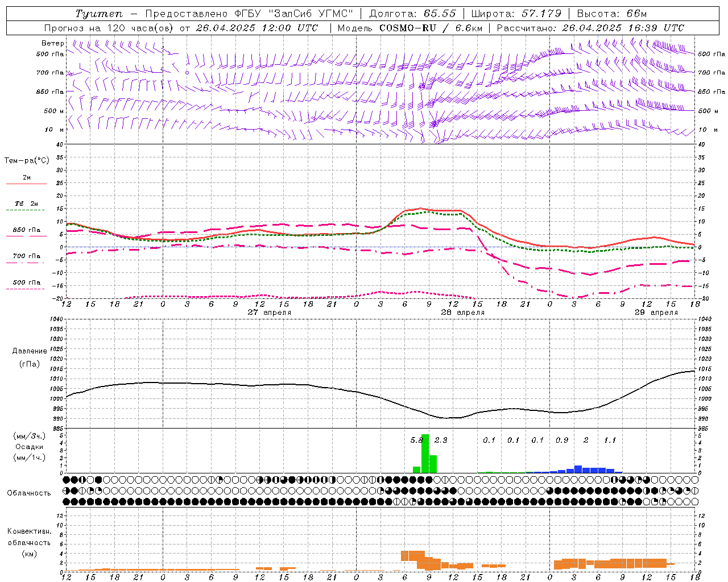This screenshot has height=582, width=728.
Task: Click the tallest green precipitation bar
Action: (x=425, y=454)
